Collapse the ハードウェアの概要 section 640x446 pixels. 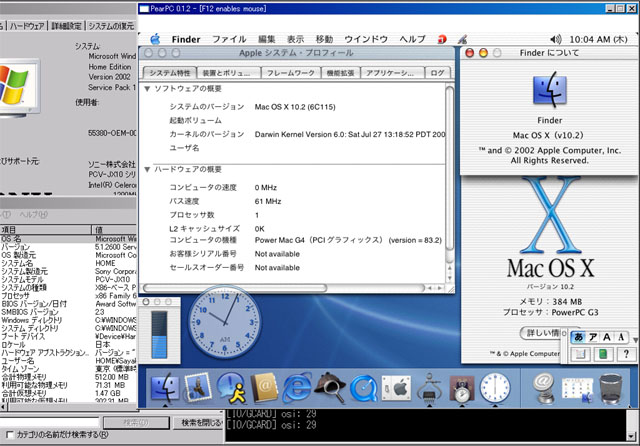pyautogui.click(x=148, y=169)
